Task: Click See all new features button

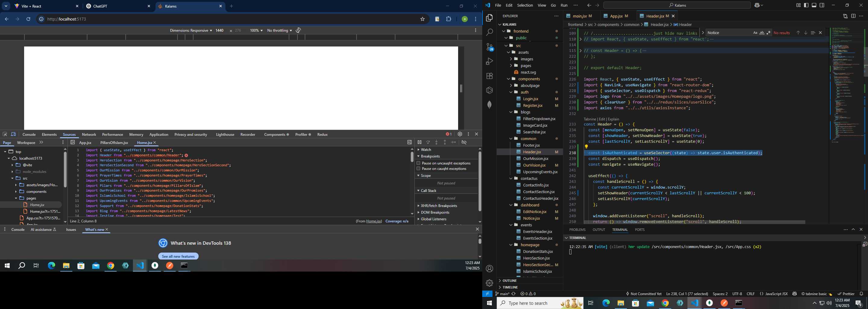Action: 178,256
